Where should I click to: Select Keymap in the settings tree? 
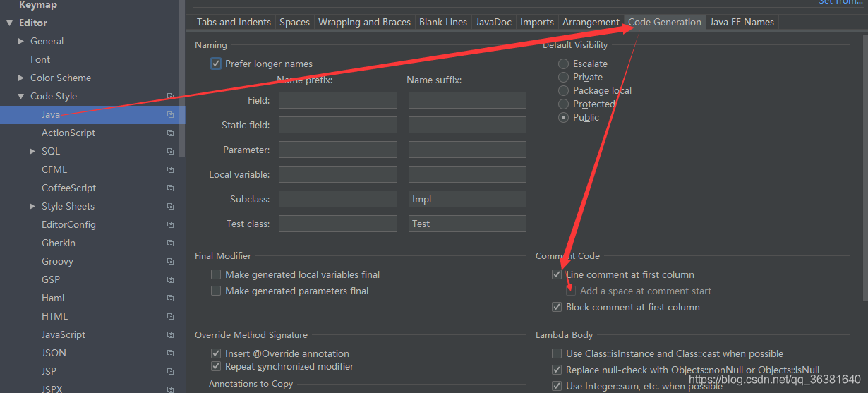click(x=38, y=5)
